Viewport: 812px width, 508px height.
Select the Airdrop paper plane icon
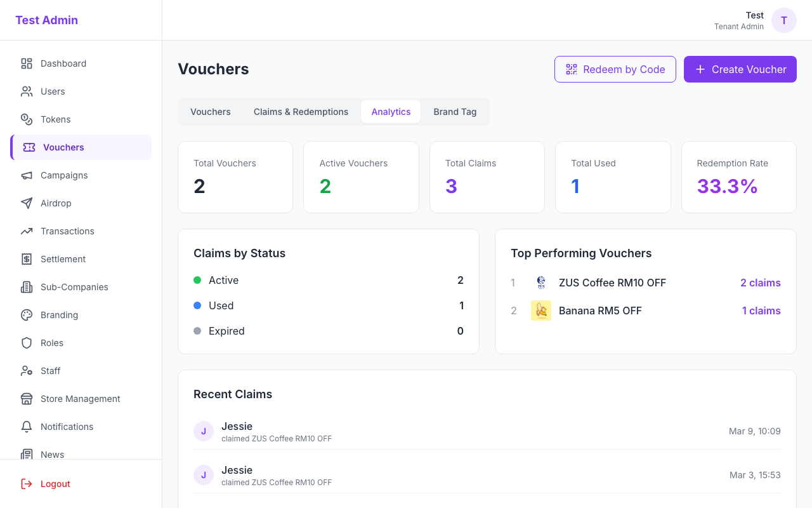26,203
